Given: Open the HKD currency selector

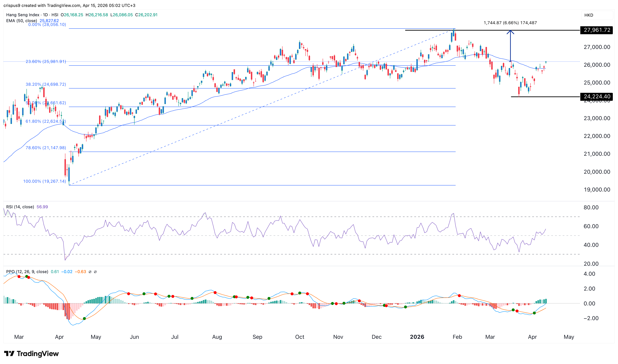Looking at the screenshot, I should click(589, 15).
